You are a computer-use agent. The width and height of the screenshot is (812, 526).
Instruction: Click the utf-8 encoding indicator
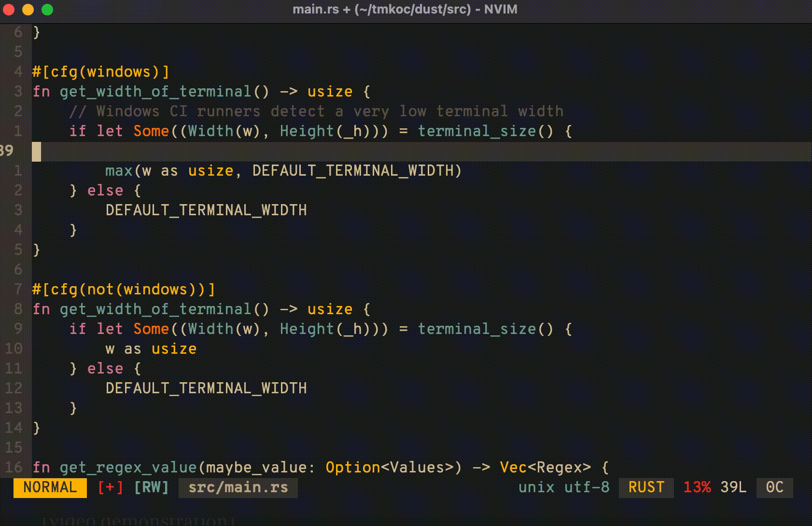[x=587, y=487]
